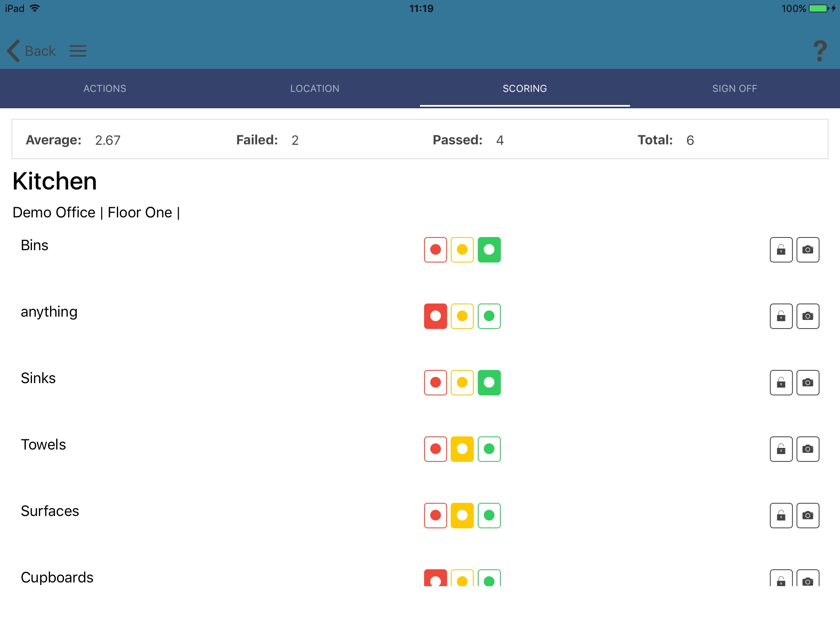Click the lock icon for Cupboards
840x630 pixels.
[781, 578]
